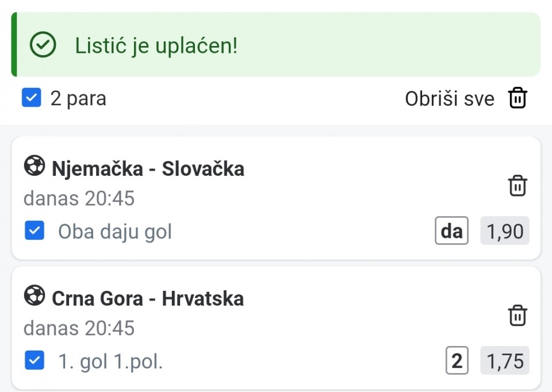Click the green success checkmark icon
Image resolution: width=552 pixels, height=392 pixels.
point(43,45)
